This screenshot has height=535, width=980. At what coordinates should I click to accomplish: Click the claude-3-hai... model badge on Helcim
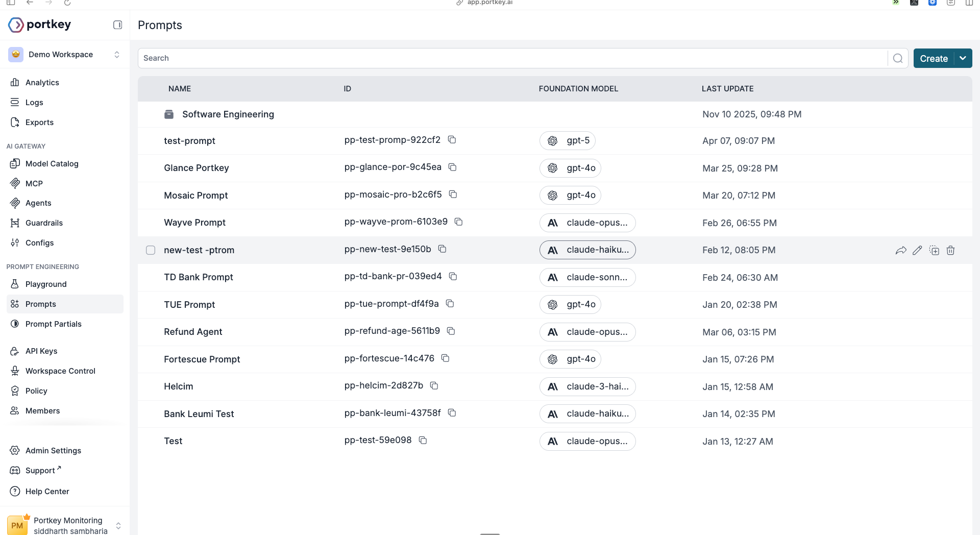point(587,386)
